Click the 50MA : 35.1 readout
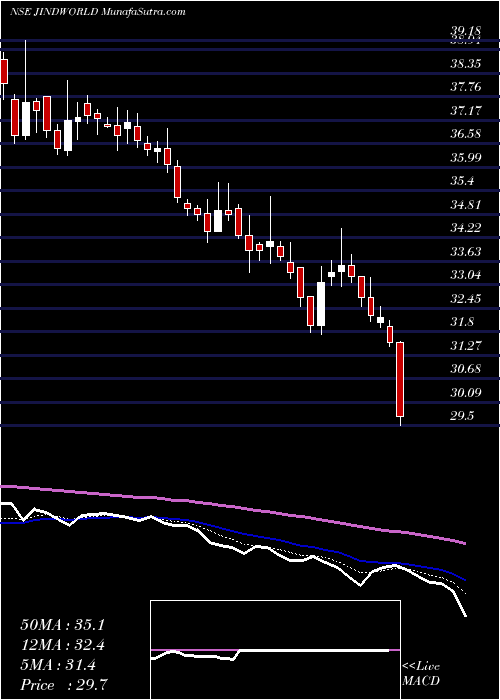This screenshot has width=500, height=700. pyautogui.click(x=62, y=625)
